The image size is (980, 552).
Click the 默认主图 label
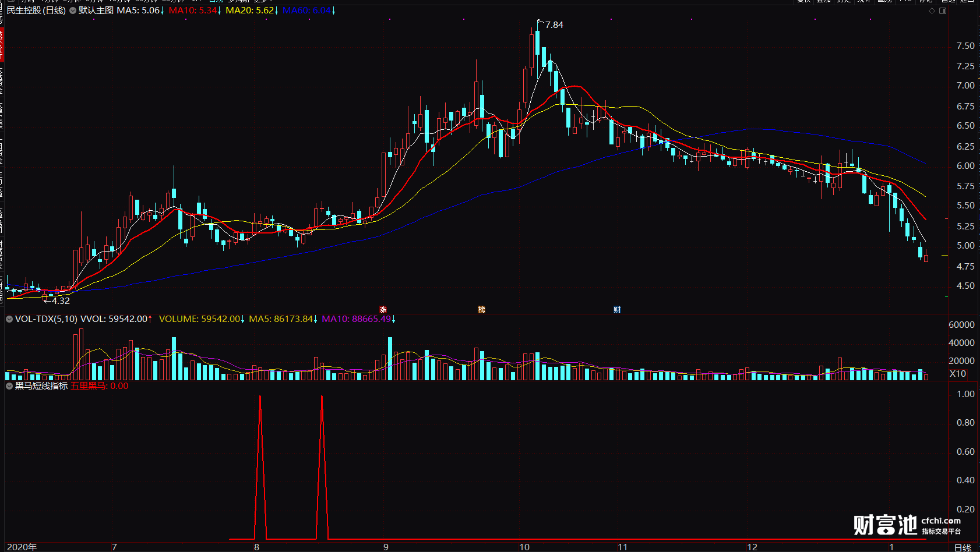96,10
